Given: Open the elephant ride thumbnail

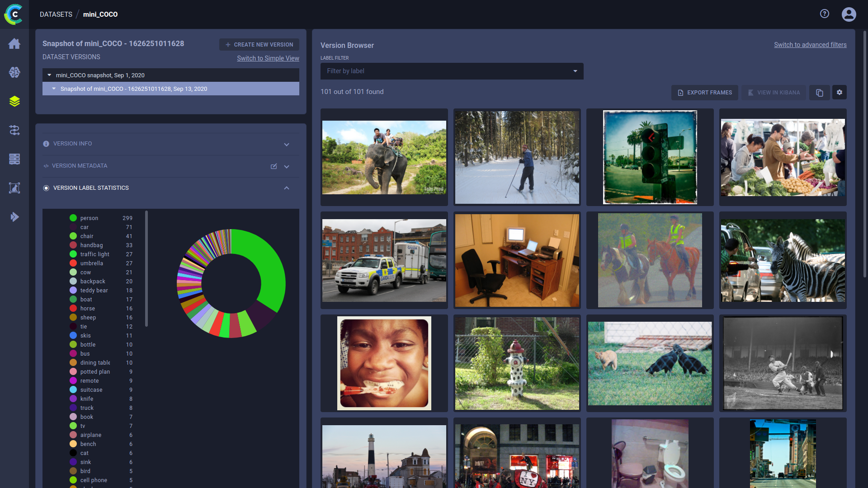Looking at the screenshot, I should click(x=384, y=157).
